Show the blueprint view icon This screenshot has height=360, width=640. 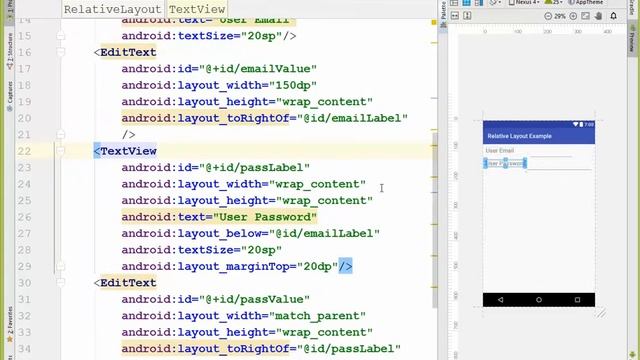tap(466, 2)
